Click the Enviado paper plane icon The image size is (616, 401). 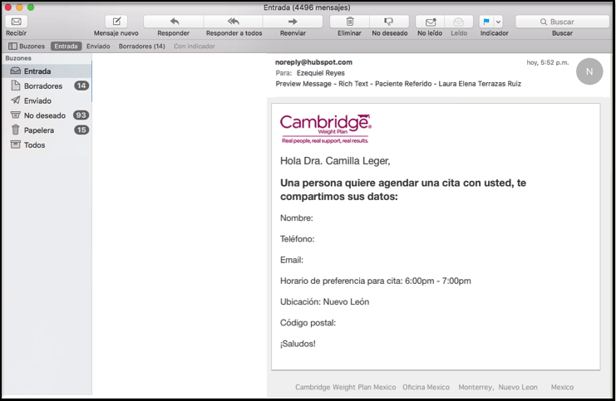click(x=15, y=100)
